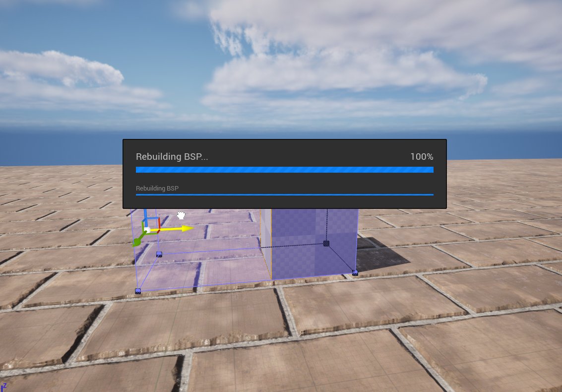Click the white center sphere of the gizmo
The width and height of the screenshot is (562, 392).
tap(147, 230)
